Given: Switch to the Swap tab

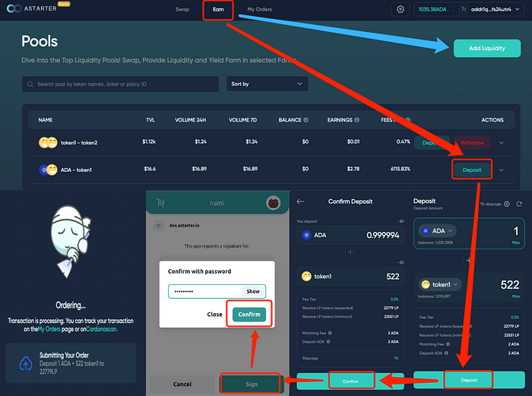Looking at the screenshot, I should point(182,10).
